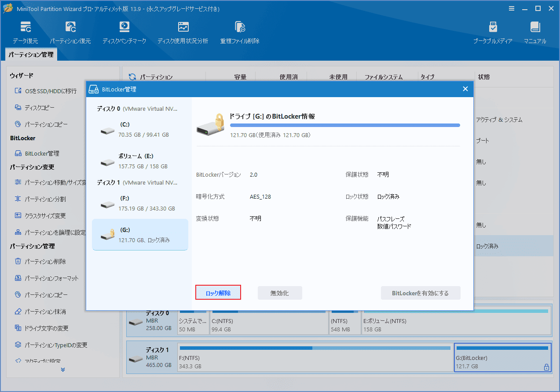The image size is (560, 392).
Task: Click ロック済み status in highlighted table row
Action: (487, 247)
